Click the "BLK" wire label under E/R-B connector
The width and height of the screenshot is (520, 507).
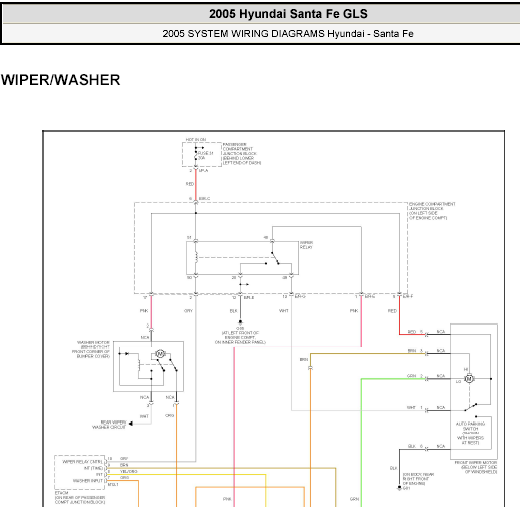click(x=234, y=311)
